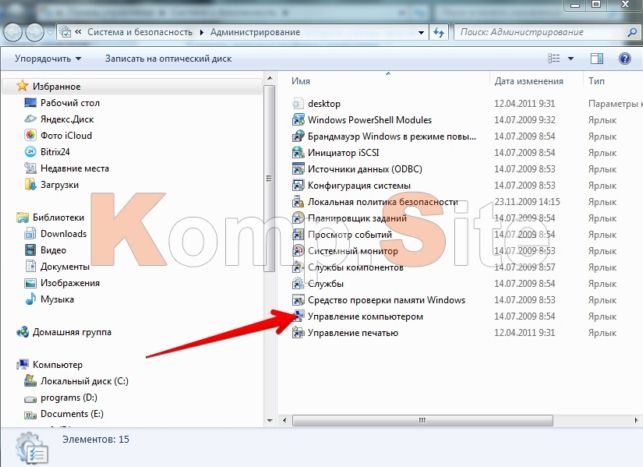
Task: Click the Фото iCloud icon
Action: click(x=30, y=135)
